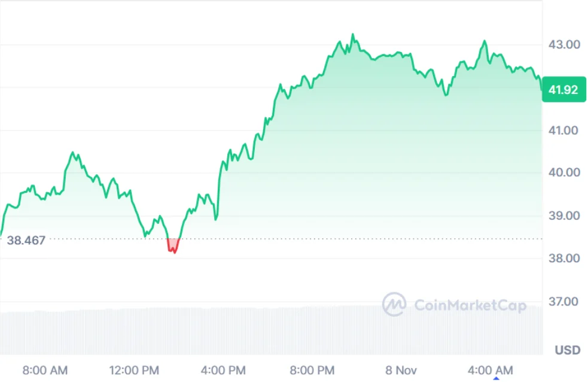
Task: Select the 8:00 AM time label
Action: (45, 369)
